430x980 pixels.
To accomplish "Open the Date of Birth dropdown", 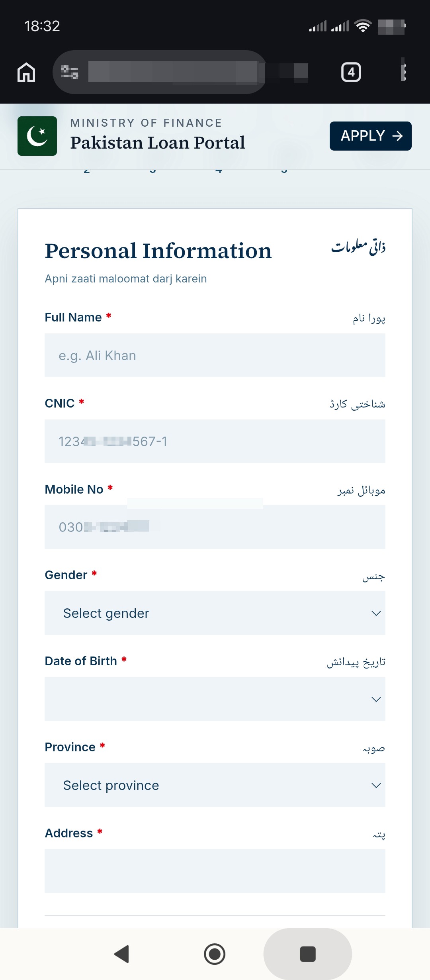I will (x=215, y=699).
